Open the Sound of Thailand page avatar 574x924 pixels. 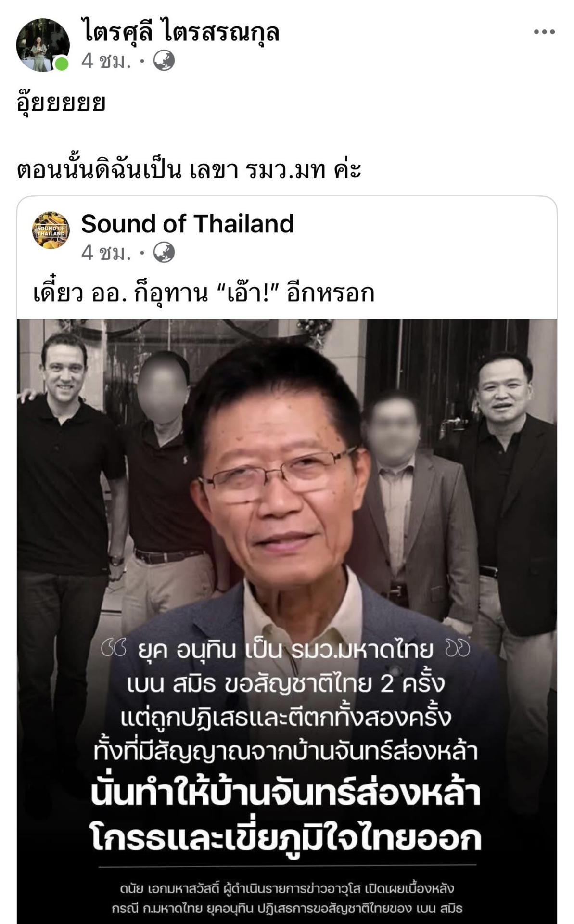[51, 230]
